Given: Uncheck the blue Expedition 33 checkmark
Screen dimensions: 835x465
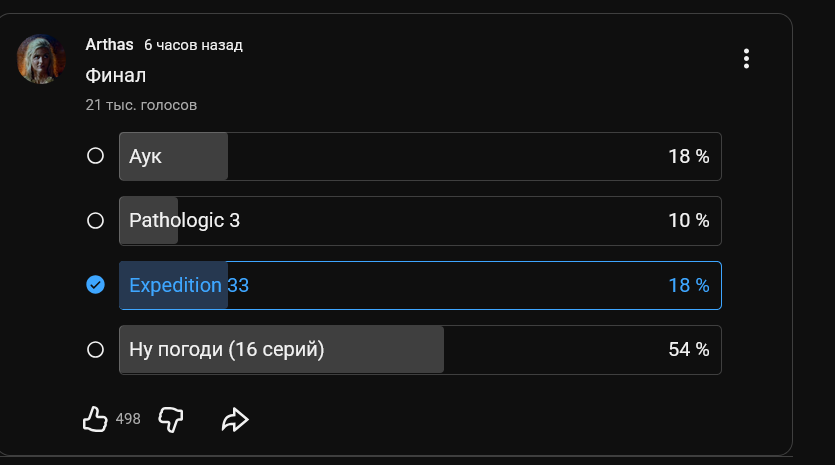Looking at the screenshot, I should 96,285.
